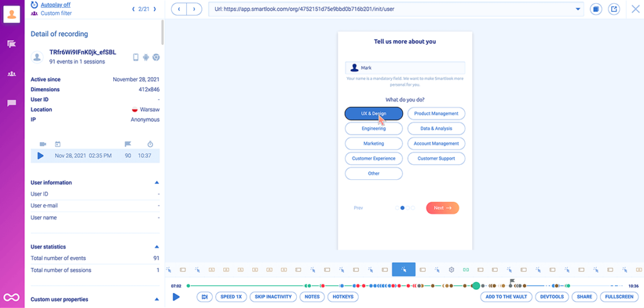Open the URL dropdown arrow
The image size is (644, 308).
coord(578,9)
